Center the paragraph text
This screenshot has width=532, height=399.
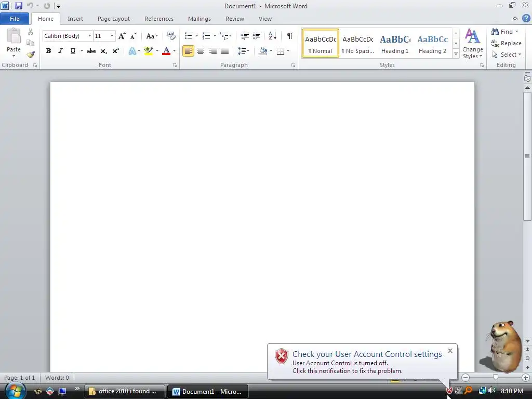click(x=201, y=51)
